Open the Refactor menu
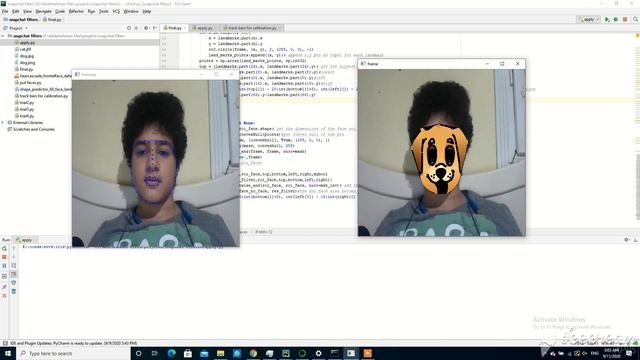 [76, 11]
